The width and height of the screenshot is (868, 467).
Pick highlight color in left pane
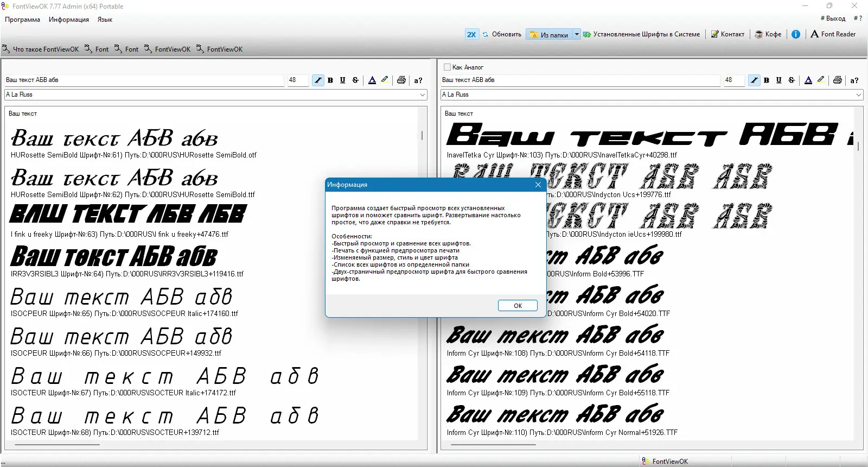point(385,80)
